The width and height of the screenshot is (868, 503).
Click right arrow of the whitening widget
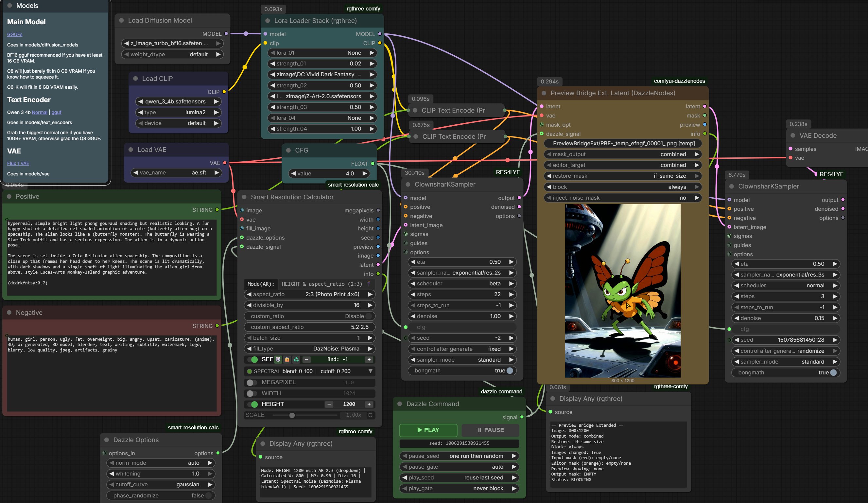(210, 474)
